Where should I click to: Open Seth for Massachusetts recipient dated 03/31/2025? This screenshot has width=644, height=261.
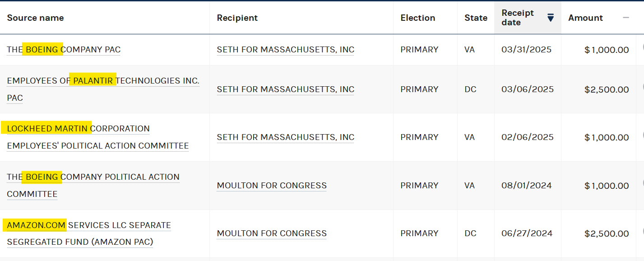click(x=285, y=50)
